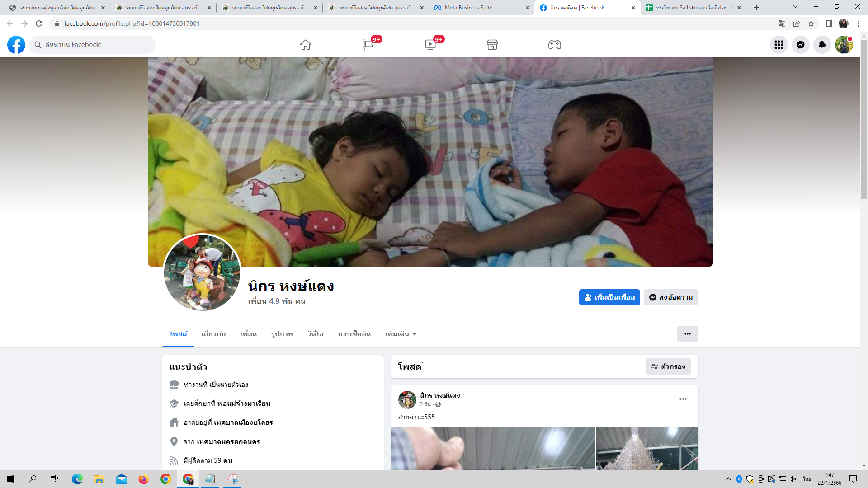Open the Watch video icon
The width and height of the screenshot is (868, 488).
click(430, 45)
